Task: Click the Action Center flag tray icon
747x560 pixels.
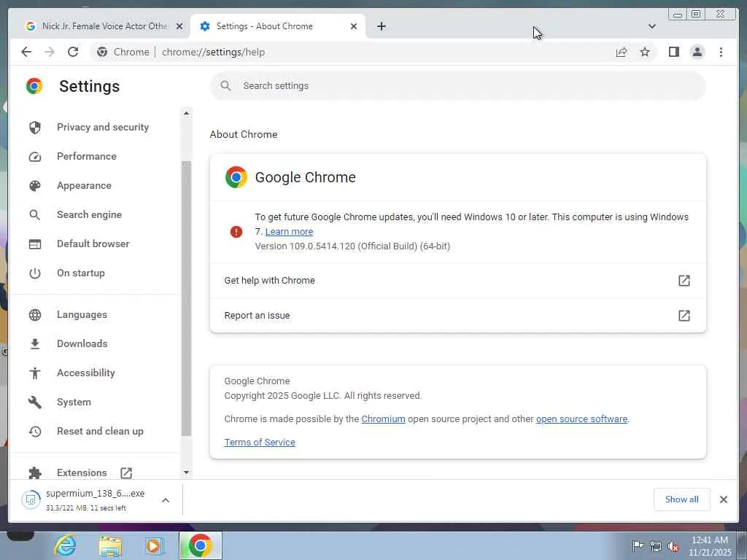Action: point(638,545)
